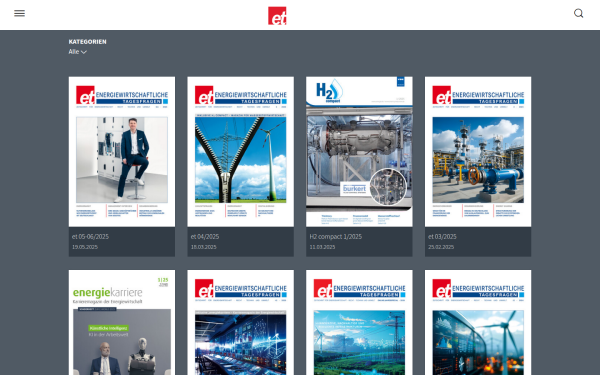Open the energiekarriere magazine cover
The image size is (600, 375).
coord(122,323)
